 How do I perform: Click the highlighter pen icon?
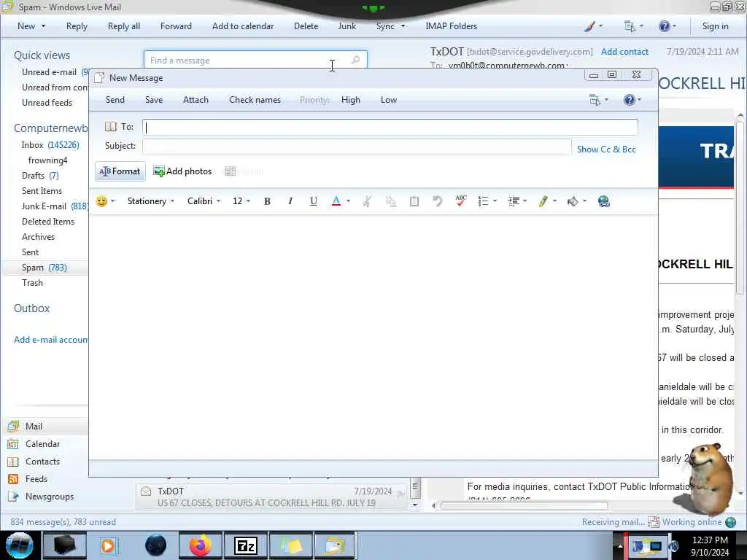point(543,201)
